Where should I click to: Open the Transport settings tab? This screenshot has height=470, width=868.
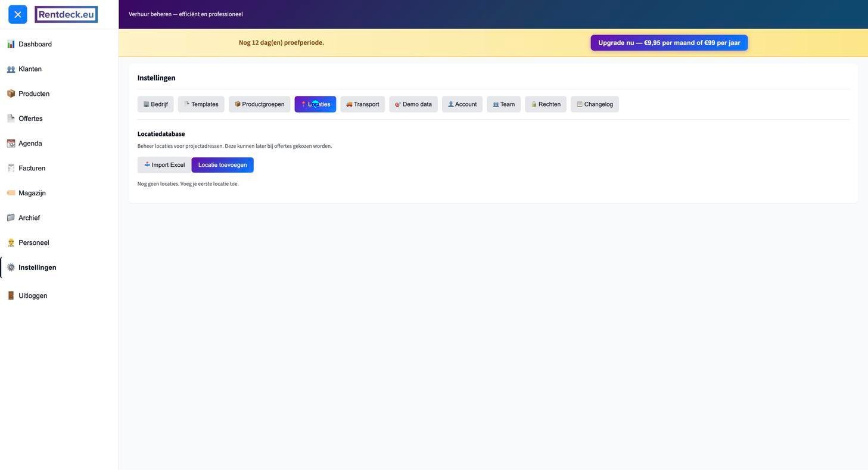(362, 104)
